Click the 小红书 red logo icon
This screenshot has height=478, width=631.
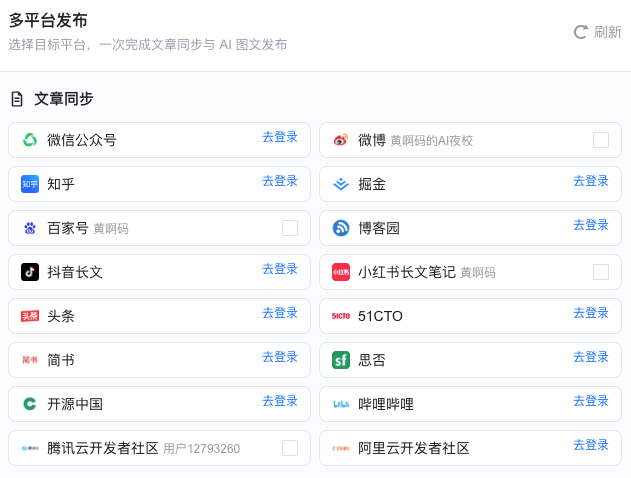coord(341,272)
